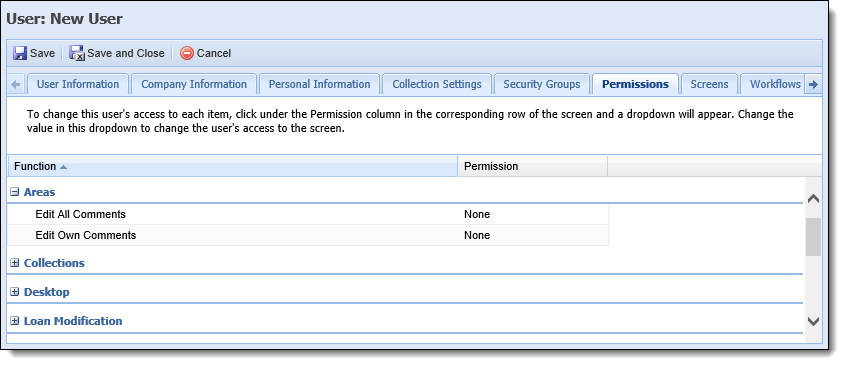Click the red Cancel icon

point(187,53)
